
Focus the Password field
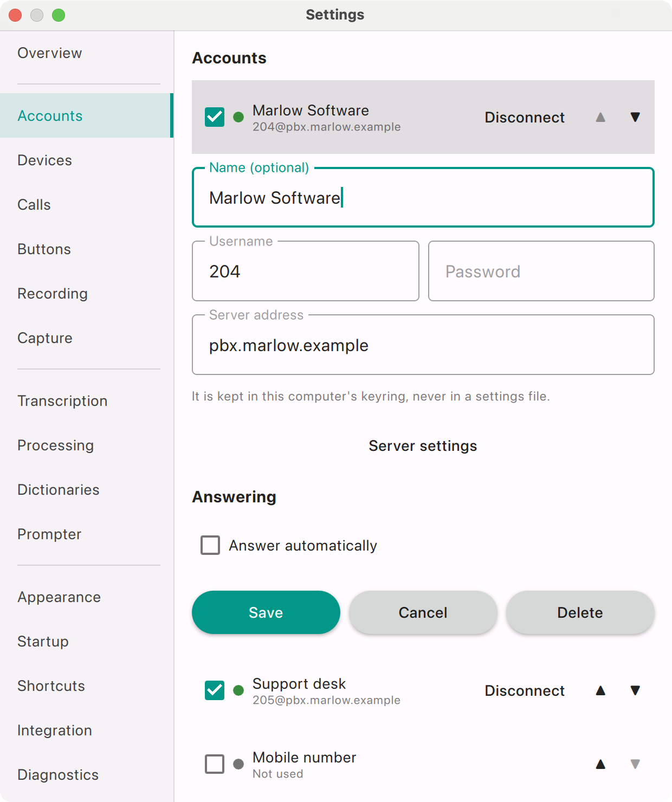(x=541, y=271)
